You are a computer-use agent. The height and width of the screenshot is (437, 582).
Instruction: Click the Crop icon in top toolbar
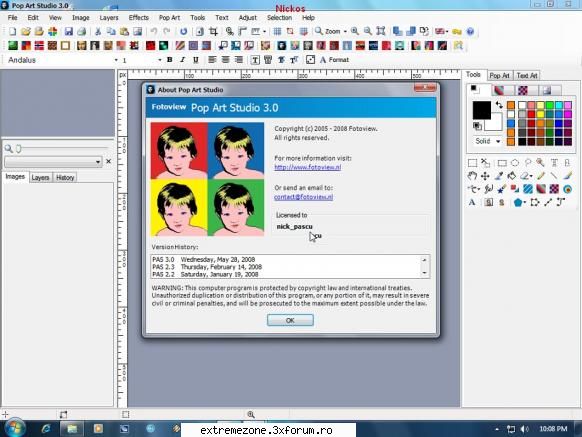(213, 32)
